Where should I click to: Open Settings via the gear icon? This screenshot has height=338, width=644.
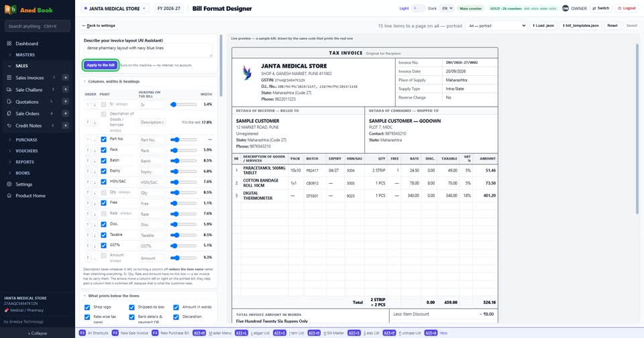pos(9,184)
